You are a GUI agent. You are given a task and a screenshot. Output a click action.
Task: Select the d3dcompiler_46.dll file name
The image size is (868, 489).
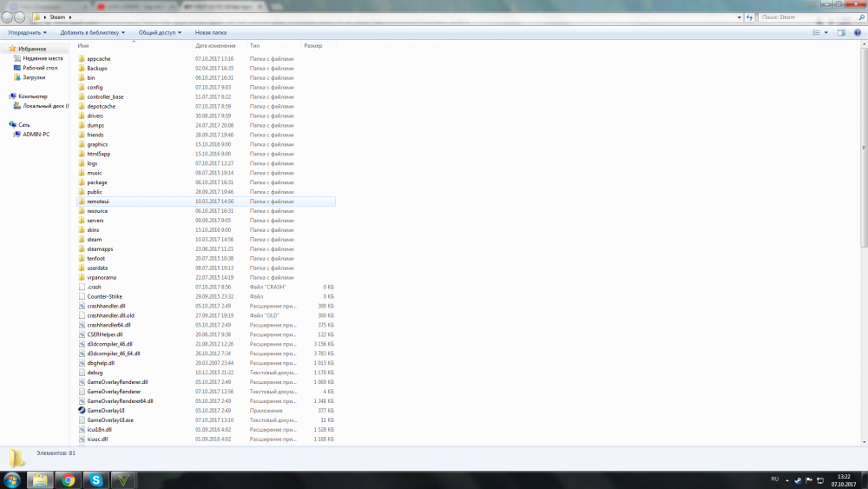pyautogui.click(x=109, y=344)
